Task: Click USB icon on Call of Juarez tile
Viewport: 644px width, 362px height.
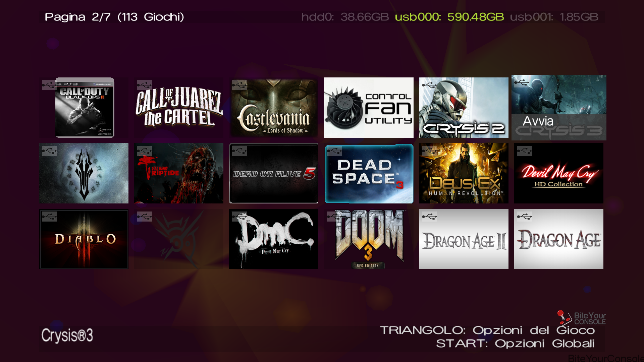Action: 144,85
